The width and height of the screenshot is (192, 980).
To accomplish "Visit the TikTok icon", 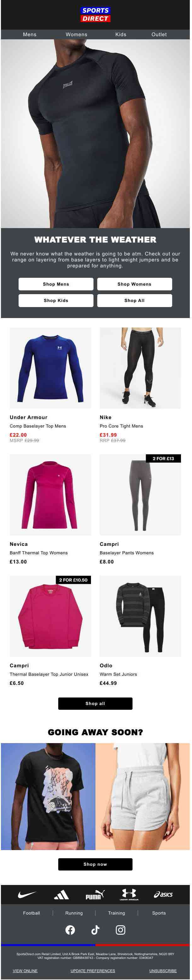I will tap(95, 930).
